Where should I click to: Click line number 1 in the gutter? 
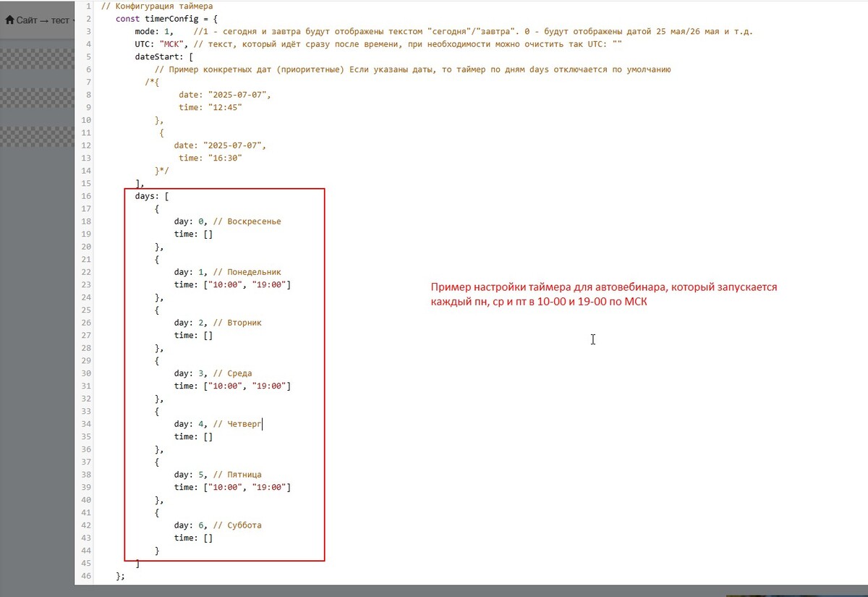pyautogui.click(x=88, y=7)
